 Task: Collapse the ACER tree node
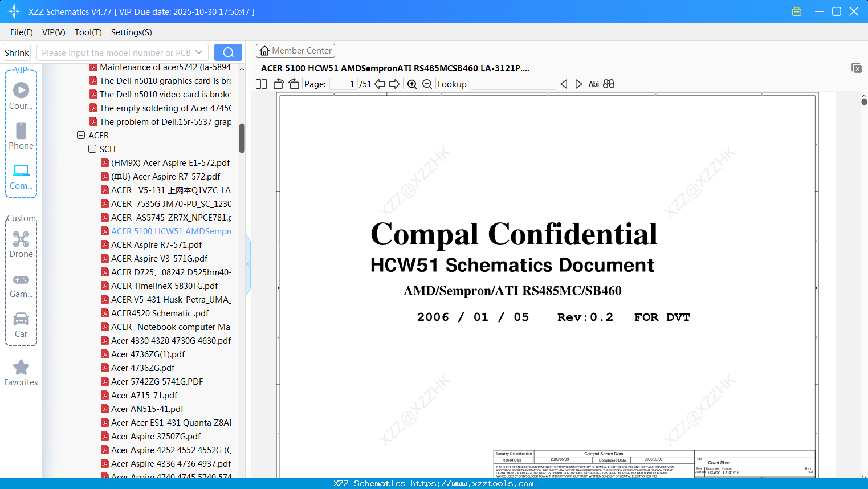click(81, 136)
